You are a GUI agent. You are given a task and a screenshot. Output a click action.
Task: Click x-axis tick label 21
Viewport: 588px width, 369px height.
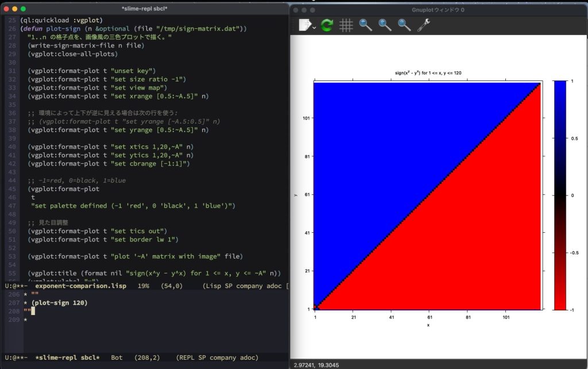(x=354, y=317)
